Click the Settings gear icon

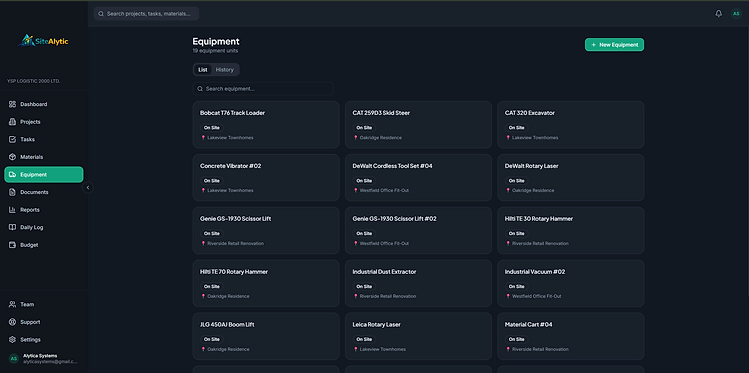click(x=12, y=340)
